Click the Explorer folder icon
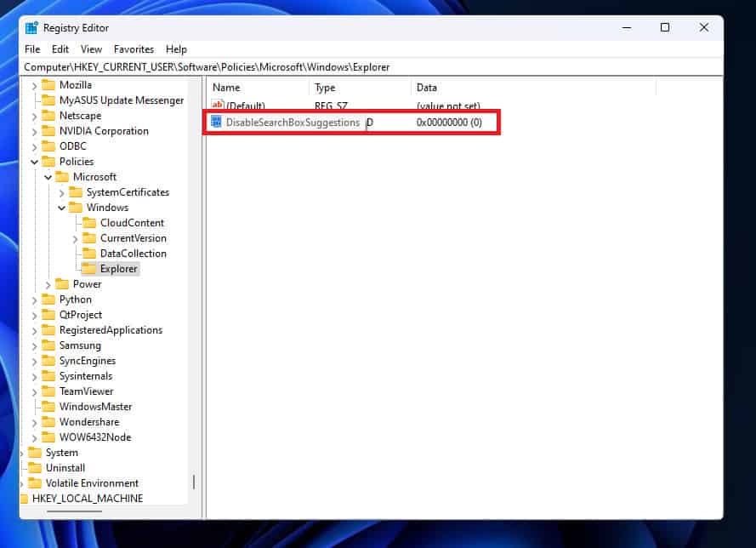 tap(89, 269)
